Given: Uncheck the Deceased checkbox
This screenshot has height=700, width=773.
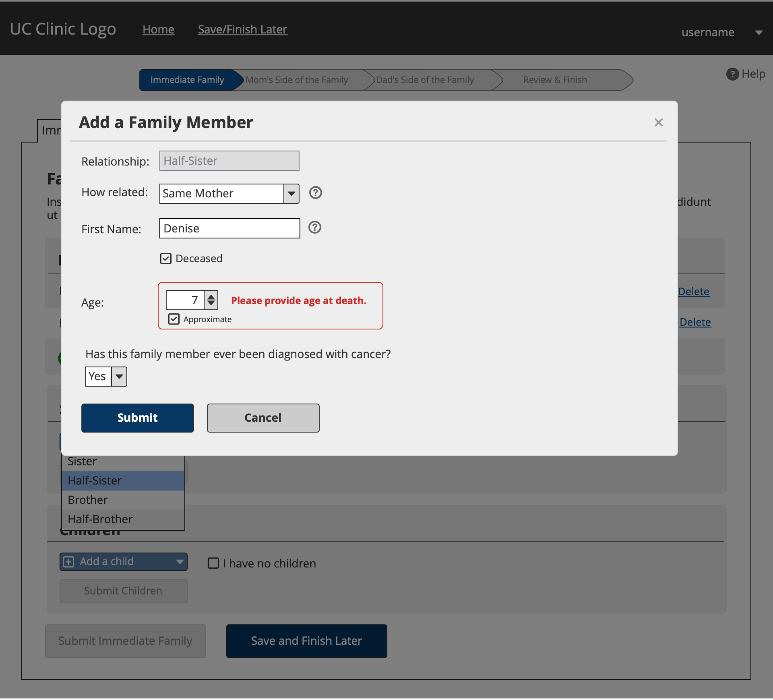Looking at the screenshot, I should pos(166,258).
